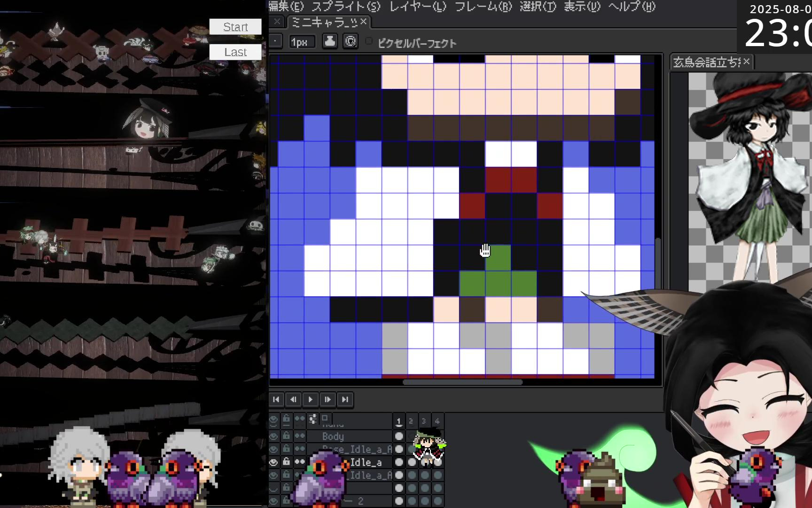Select Body layer cel at frame 1

point(399,436)
